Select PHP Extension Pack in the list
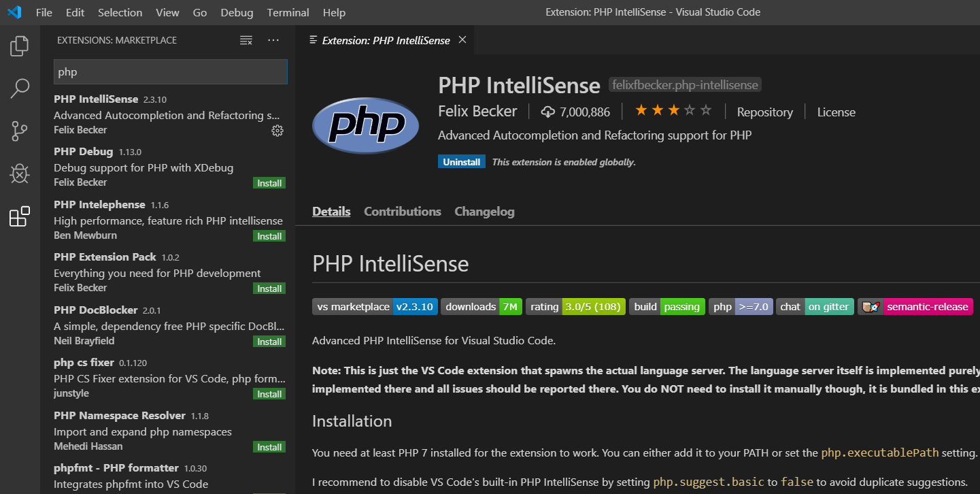The height and width of the screenshot is (494, 980). pos(168,272)
